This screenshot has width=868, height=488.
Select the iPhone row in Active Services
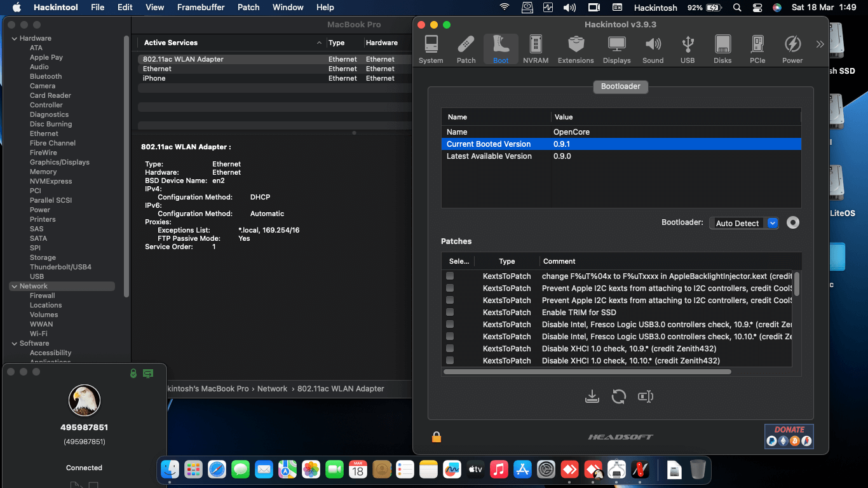(x=275, y=78)
